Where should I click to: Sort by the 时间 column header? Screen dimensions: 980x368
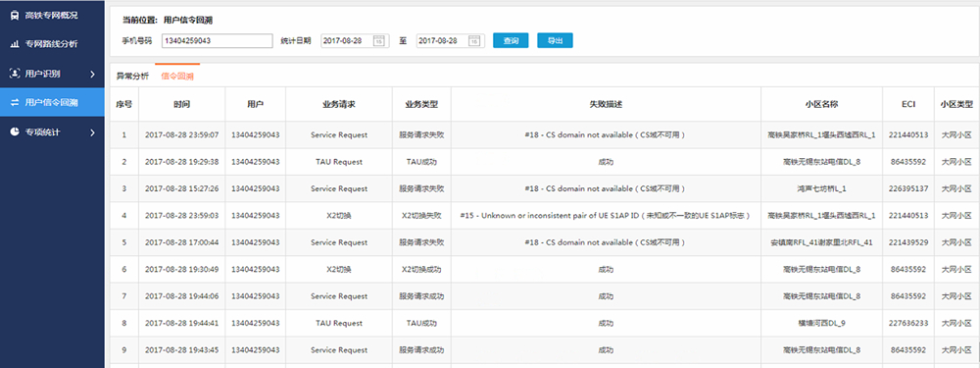tap(182, 104)
